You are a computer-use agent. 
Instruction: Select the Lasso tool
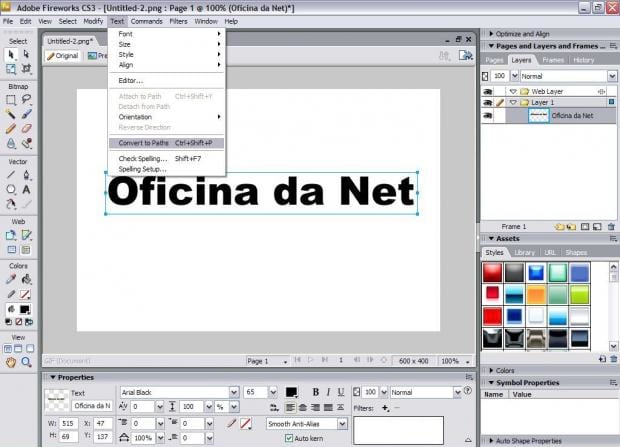[x=26, y=99]
